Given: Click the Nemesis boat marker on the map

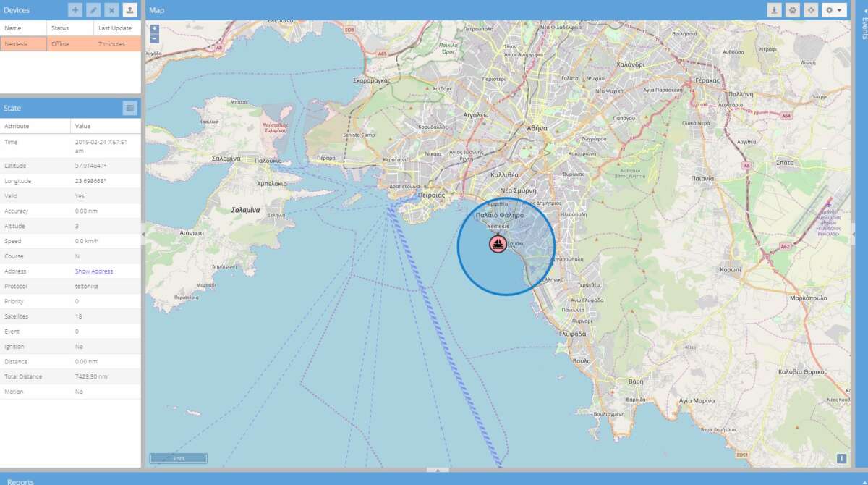Looking at the screenshot, I should tap(498, 244).
